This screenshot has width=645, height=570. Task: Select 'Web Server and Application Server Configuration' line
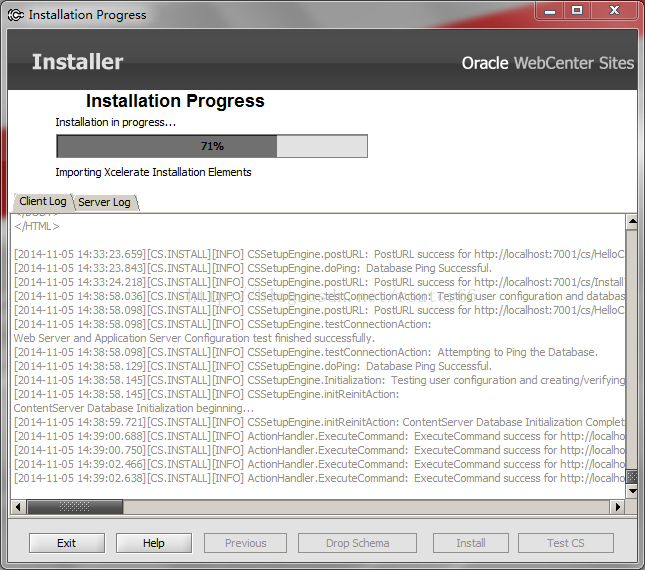[x=194, y=338]
